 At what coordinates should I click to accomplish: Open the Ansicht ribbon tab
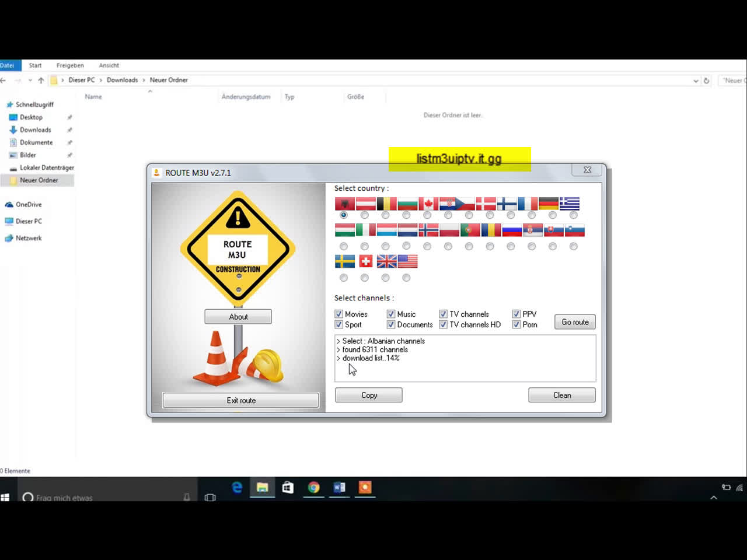(109, 65)
